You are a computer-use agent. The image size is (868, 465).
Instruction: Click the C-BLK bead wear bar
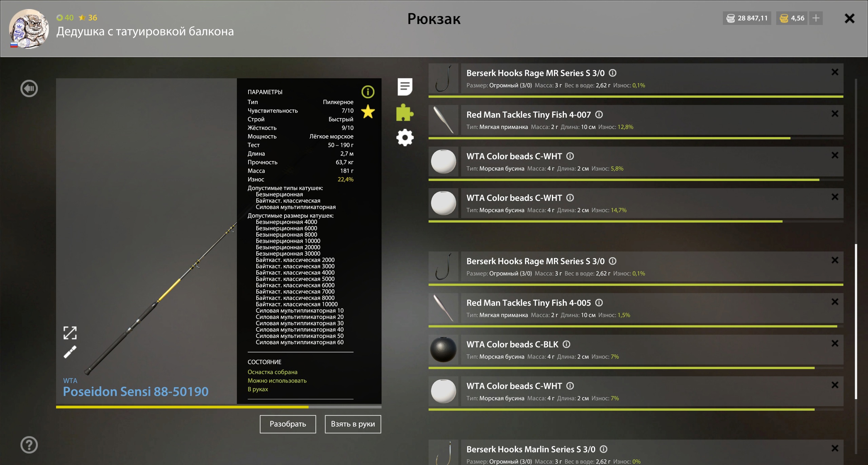pos(636,368)
